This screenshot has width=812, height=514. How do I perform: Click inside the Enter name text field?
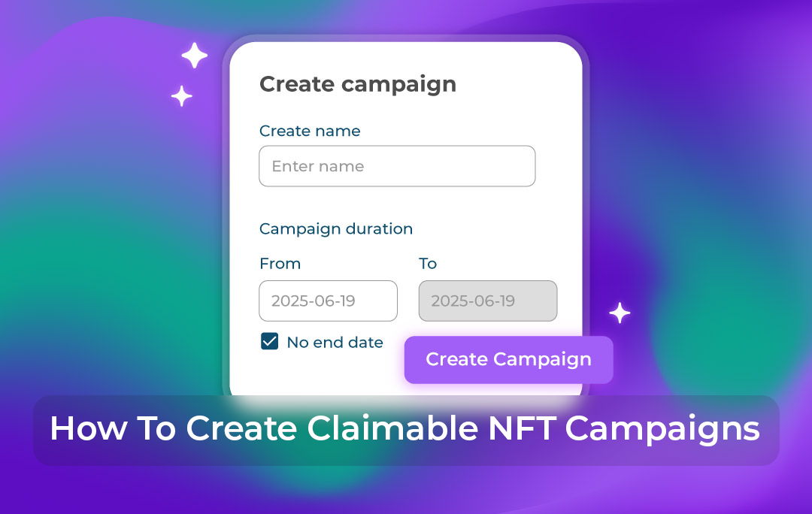397,165
